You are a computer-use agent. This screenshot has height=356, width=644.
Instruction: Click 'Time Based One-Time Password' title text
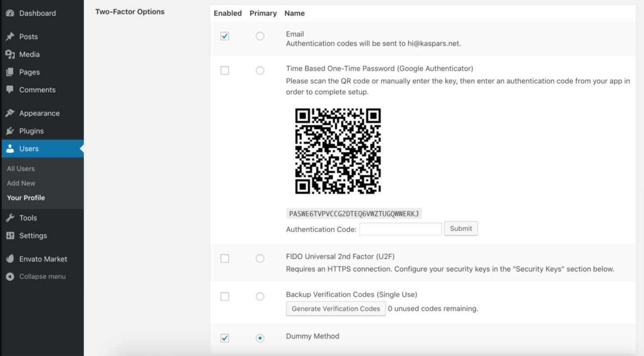(380, 69)
